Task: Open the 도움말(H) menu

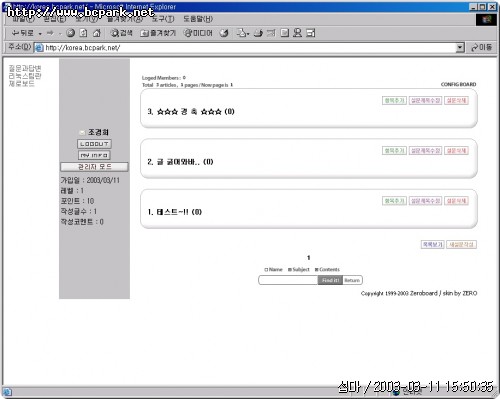Action: [198, 19]
